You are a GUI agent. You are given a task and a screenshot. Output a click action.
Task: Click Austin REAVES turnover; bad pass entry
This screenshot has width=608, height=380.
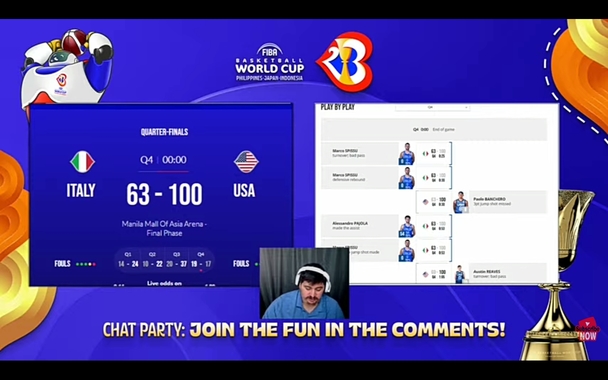[x=508, y=274]
